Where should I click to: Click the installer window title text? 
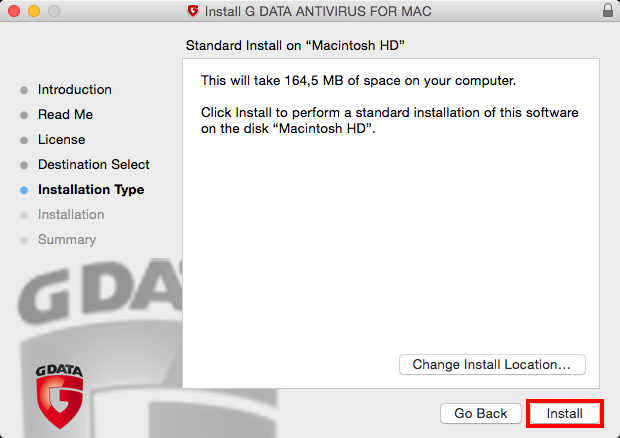click(318, 11)
